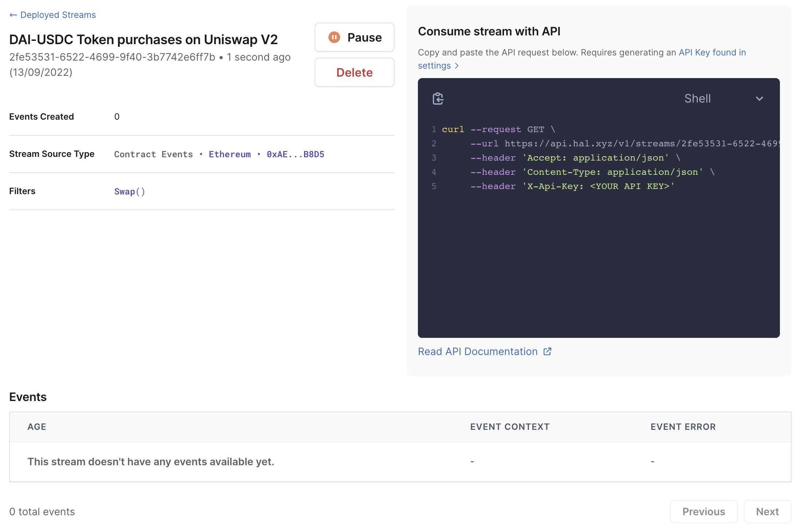800x532 pixels.
Task: Expand language selector chevron arrow
Action: pos(759,99)
